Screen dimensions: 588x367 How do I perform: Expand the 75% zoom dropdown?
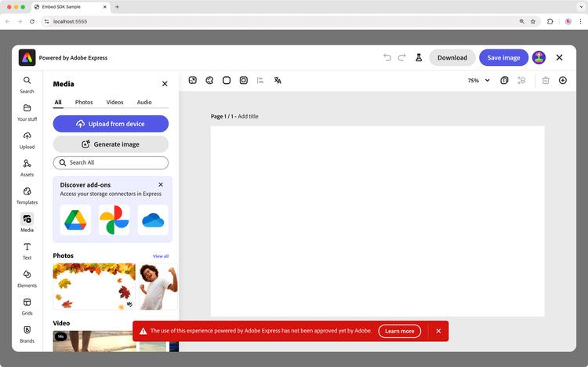(479, 80)
